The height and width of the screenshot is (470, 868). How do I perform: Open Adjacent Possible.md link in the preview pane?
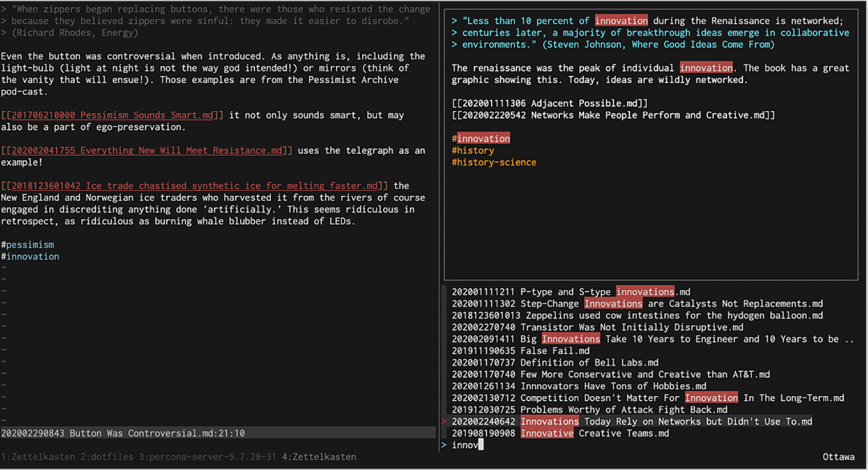(x=549, y=104)
